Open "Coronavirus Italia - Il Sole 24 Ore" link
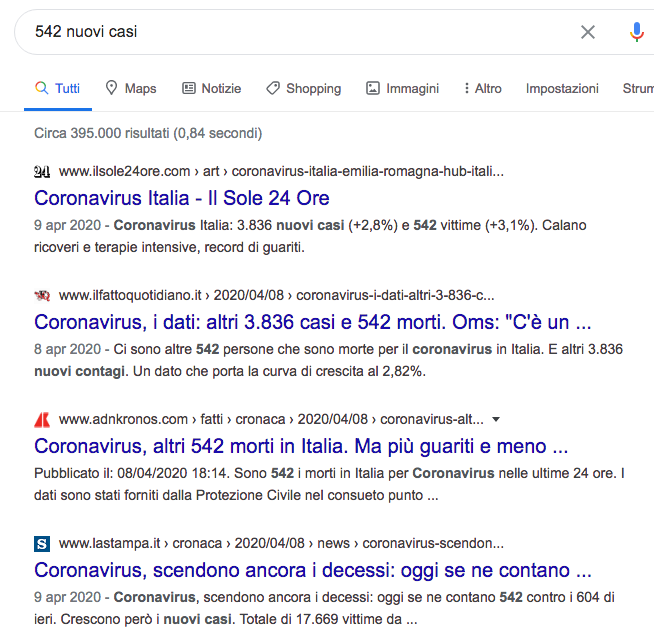 (182, 198)
